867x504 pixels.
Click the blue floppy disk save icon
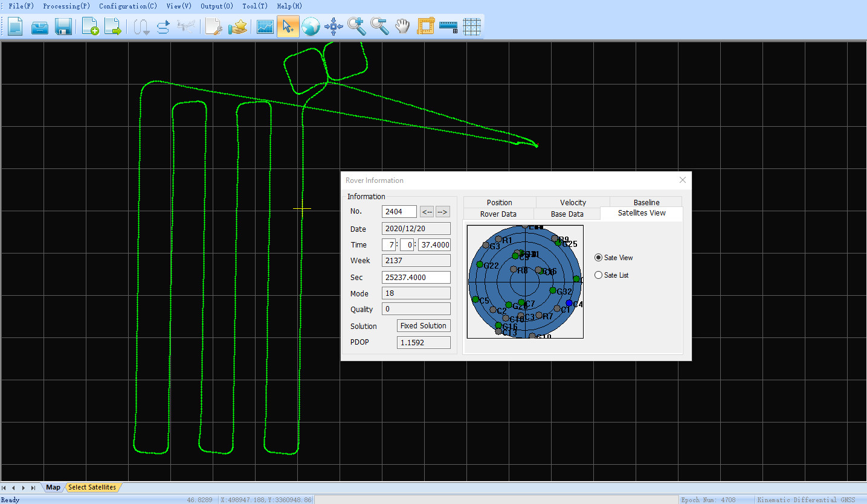pos(63,27)
